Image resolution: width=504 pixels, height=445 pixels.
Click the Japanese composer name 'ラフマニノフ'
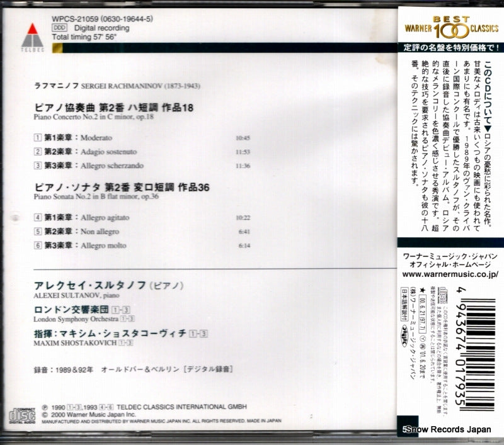(57, 86)
